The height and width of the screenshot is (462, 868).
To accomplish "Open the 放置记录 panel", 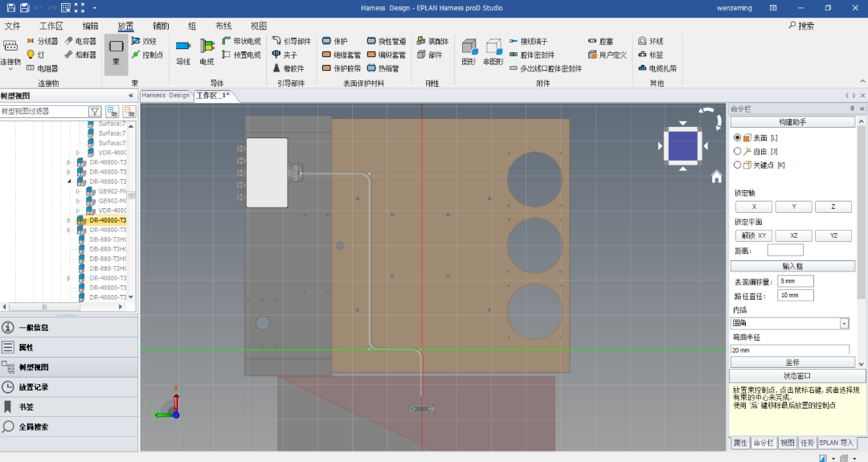I will 68,387.
